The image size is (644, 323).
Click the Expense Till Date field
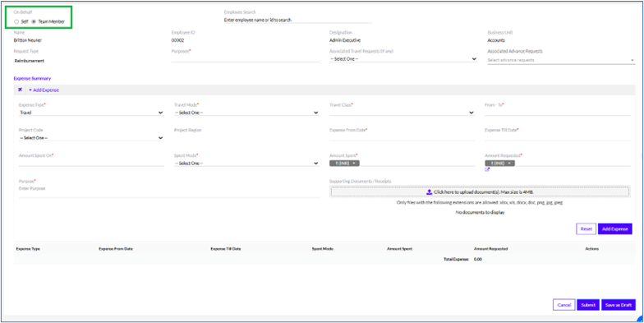tap(557, 138)
